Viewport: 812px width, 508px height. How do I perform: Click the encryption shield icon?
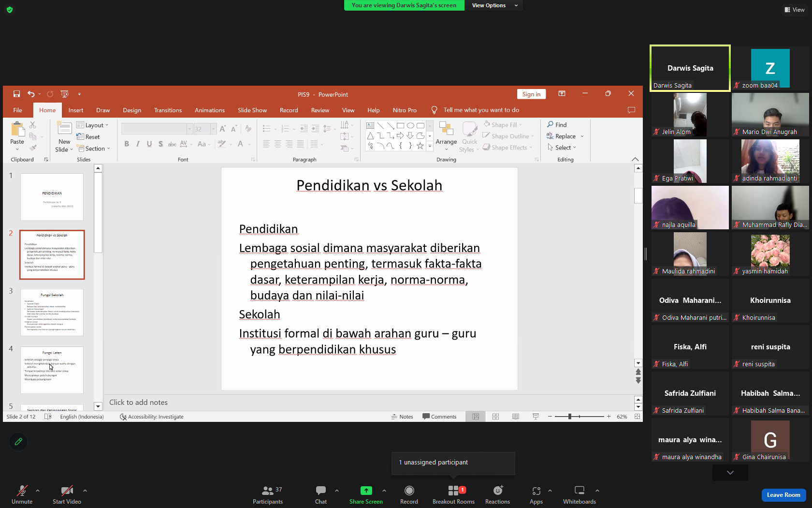[10, 10]
